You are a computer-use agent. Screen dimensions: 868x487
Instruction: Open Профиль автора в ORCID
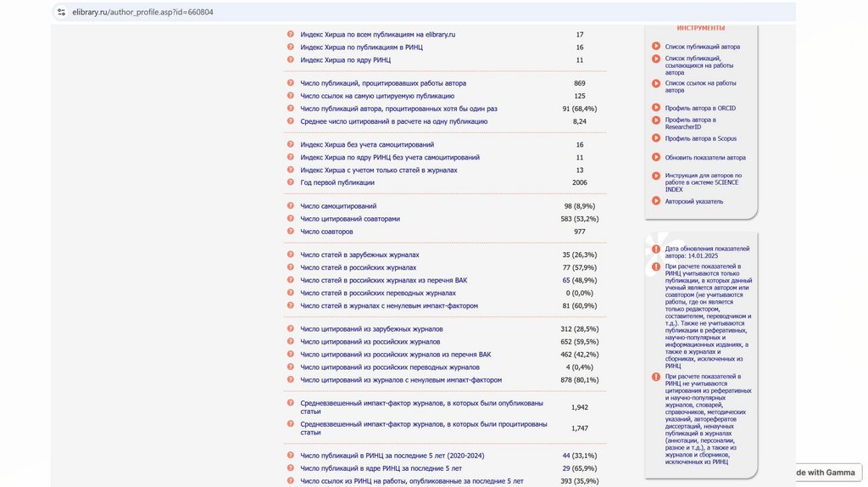point(700,108)
